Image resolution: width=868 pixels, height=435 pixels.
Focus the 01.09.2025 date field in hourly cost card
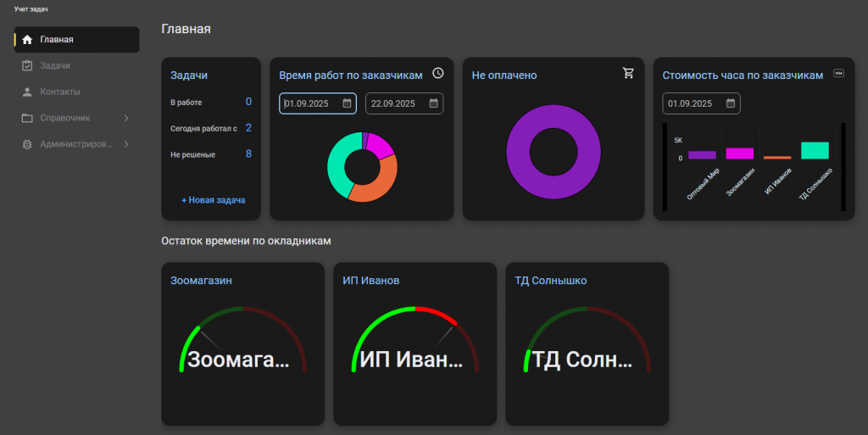(x=701, y=103)
